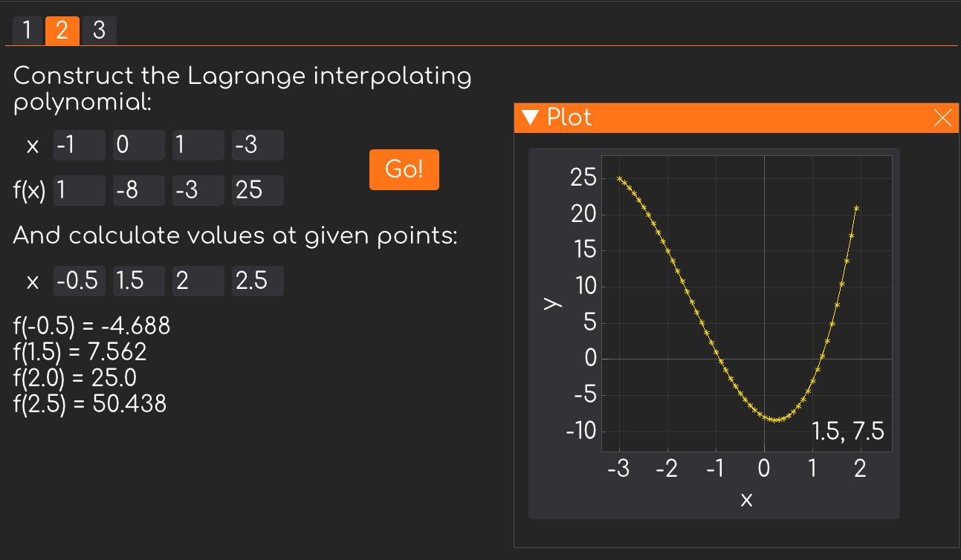The width and height of the screenshot is (961, 560).
Task: Close the Plot panel
Action: (x=942, y=117)
